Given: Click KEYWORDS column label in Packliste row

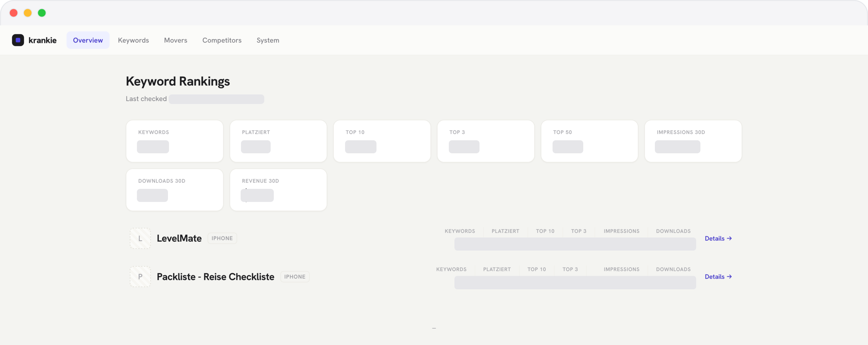Looking at the screenshot, I should (x=451, y=269).
